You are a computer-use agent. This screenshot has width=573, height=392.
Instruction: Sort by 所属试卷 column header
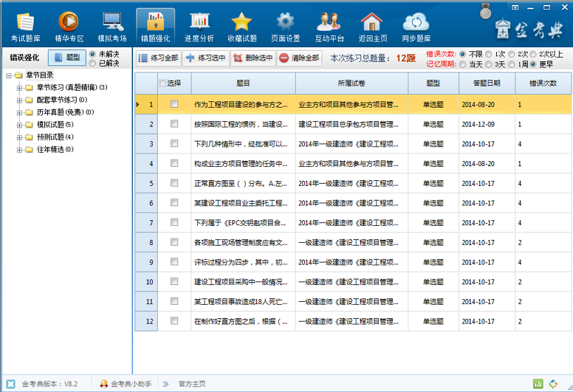click(351, 83)
